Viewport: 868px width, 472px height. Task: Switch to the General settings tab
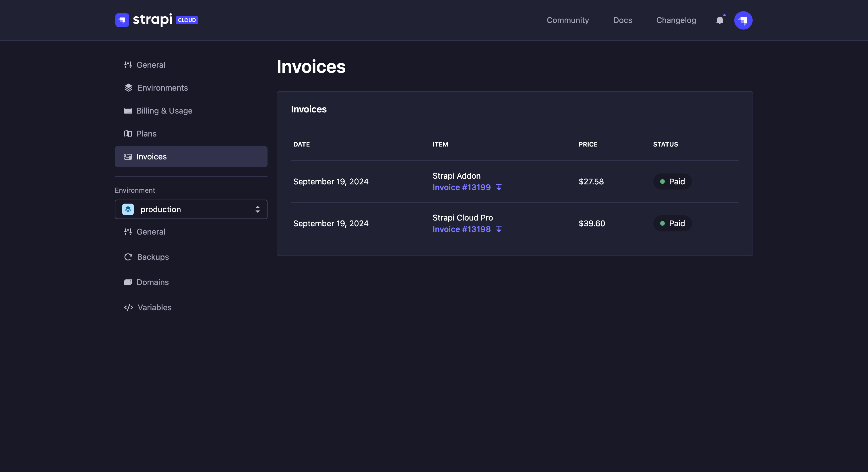[151, 65]
